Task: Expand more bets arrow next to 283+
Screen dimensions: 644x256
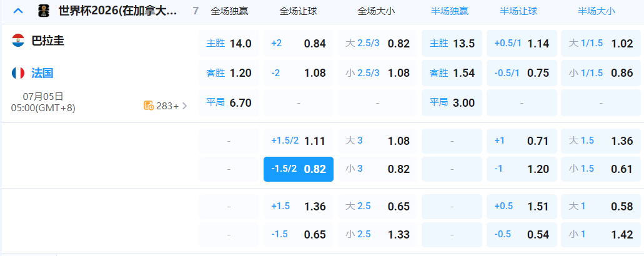Action: (x=184, y=106)
